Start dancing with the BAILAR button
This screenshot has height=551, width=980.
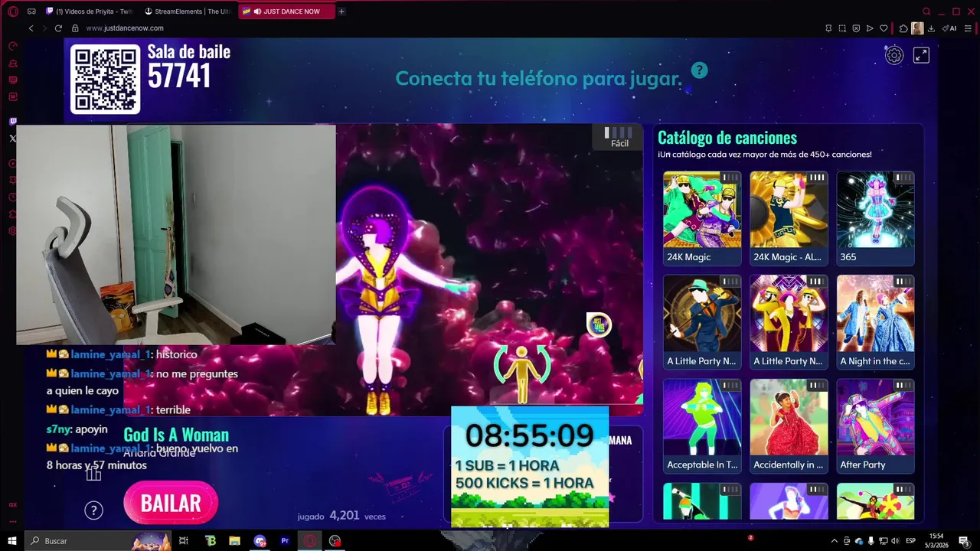point(171,503)
